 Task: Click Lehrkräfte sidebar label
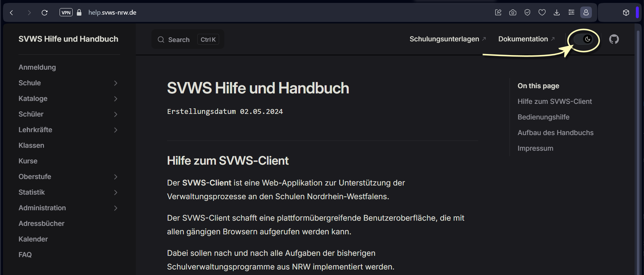point(35,130)
